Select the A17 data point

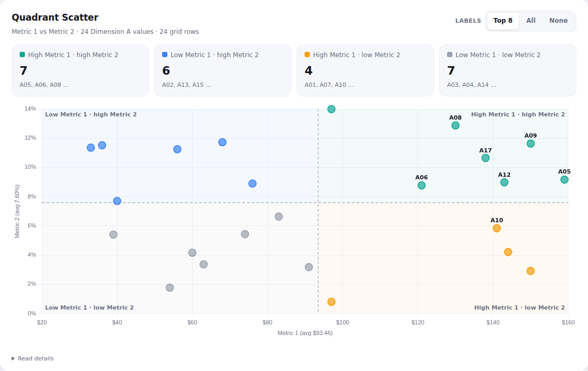point(485,158)
